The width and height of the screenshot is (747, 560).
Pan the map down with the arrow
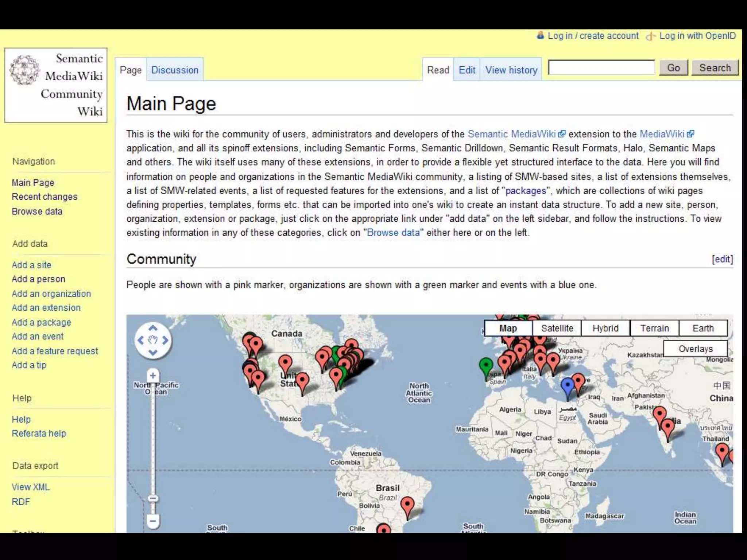153,353
